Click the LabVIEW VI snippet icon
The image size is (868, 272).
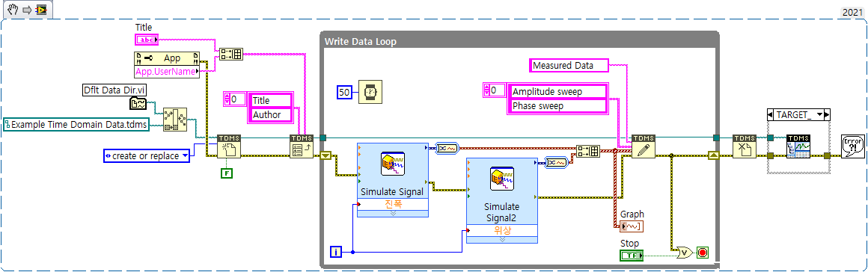[x=42, y=10]
